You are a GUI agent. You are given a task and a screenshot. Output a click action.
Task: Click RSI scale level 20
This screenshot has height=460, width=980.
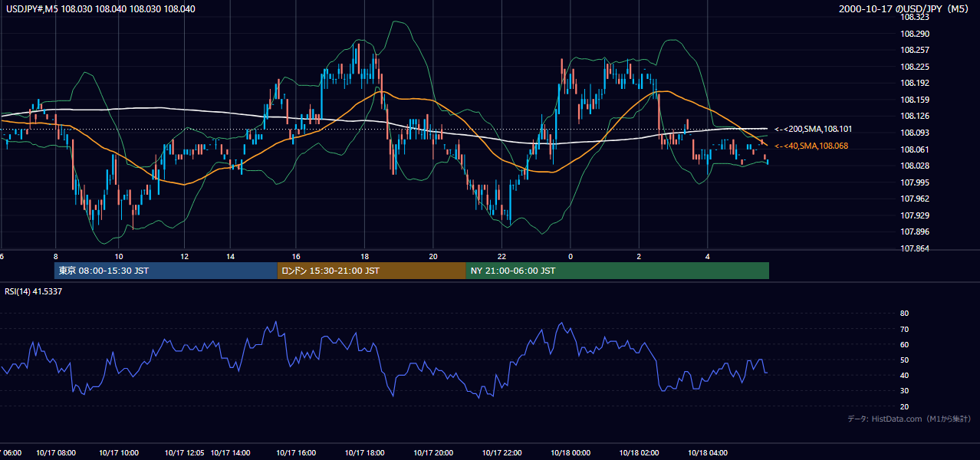pos(905,406)
